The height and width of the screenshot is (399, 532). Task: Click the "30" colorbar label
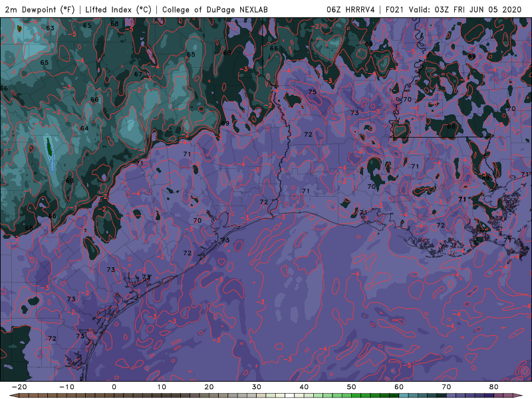[x=257, y=387]
